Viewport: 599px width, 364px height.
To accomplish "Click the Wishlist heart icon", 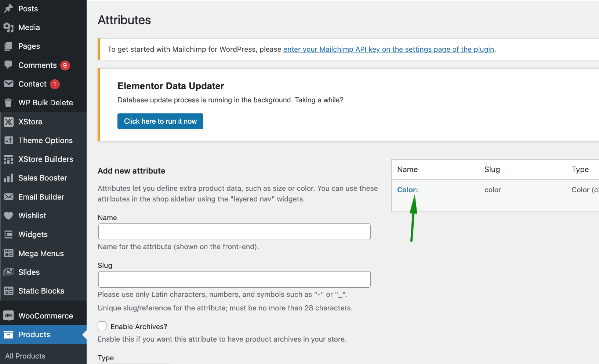I will [x=8, y=216].
